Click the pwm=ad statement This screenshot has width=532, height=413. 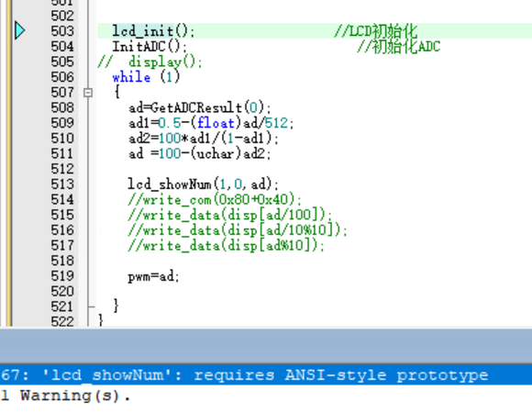click(153, 276)
